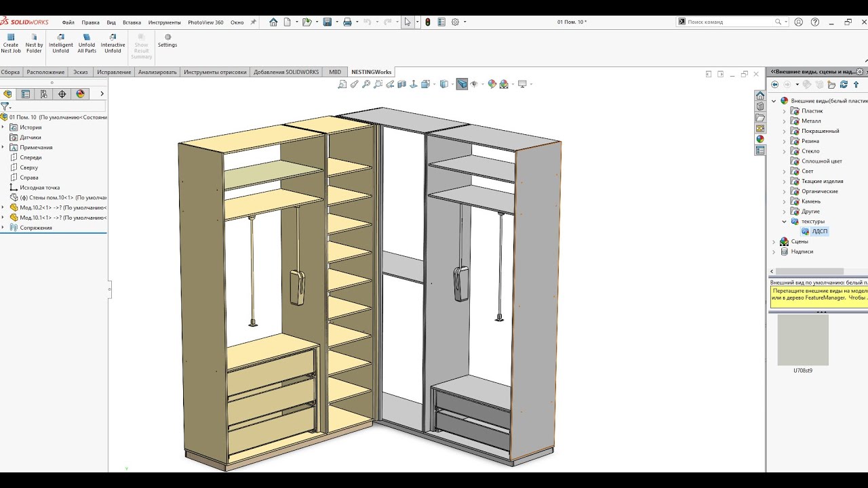Click Unfold All Parts tool
Viewport: 868px width, 488px height.
[x=87, y=43]
